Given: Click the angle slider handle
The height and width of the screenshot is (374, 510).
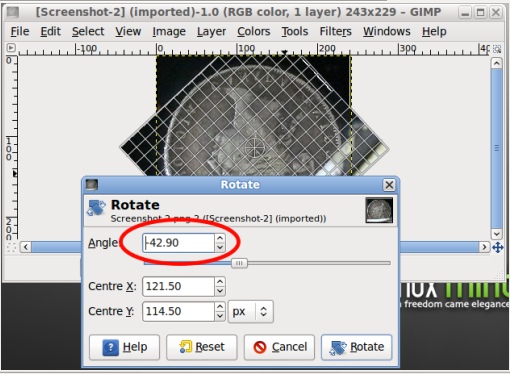Looking at the screenshot, I should (239, 263).
